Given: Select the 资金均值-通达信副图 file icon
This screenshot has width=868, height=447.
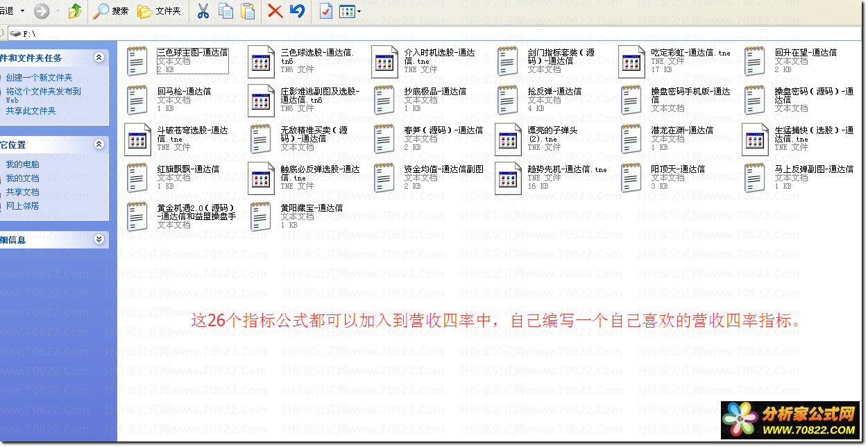Looking at the screenshot, I should click(385, 178).
